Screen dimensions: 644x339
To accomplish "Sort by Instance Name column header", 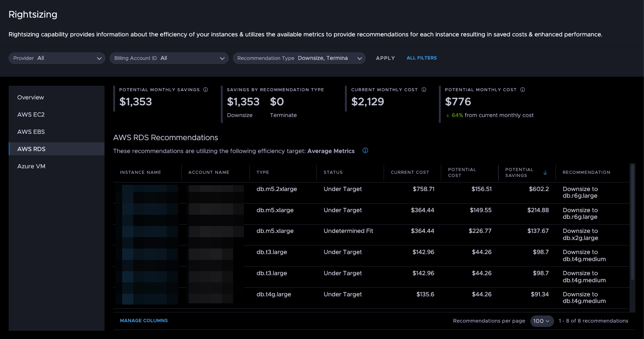I will point(140,172).
